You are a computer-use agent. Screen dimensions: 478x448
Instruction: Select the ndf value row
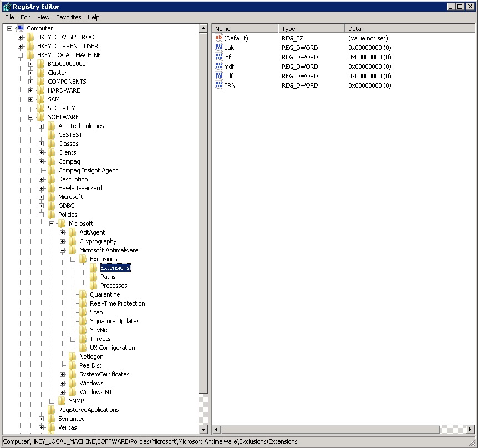229,76
